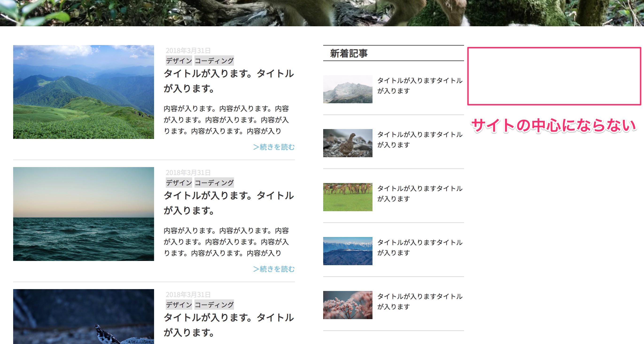Select デザイン tag in the third article

tap(179, 305)
